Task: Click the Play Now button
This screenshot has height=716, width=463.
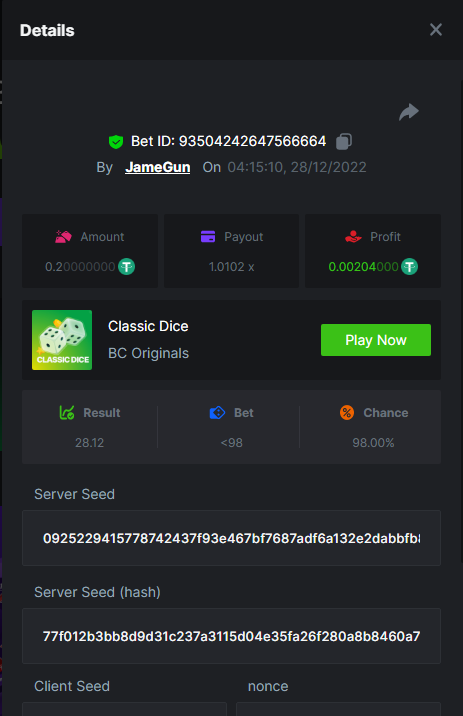Action: point(376,340)
